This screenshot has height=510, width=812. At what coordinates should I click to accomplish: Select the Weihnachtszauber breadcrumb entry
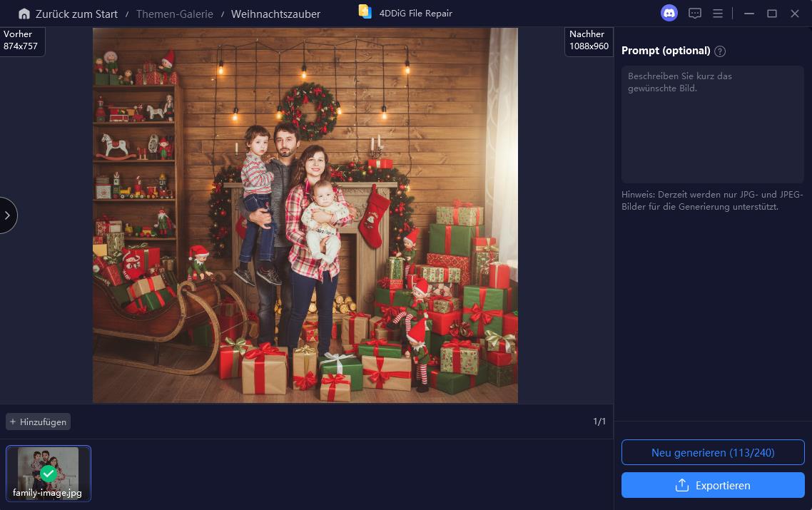click(275, 14)
